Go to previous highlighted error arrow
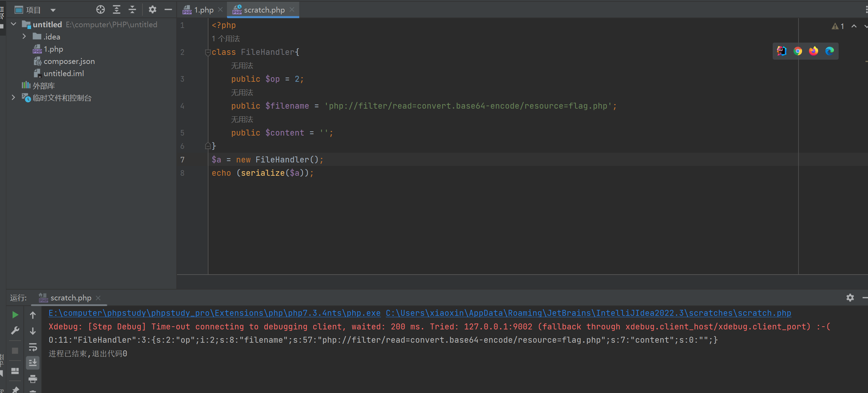The height and width of the screenshot is (393, 868). [x=854, y=26]
